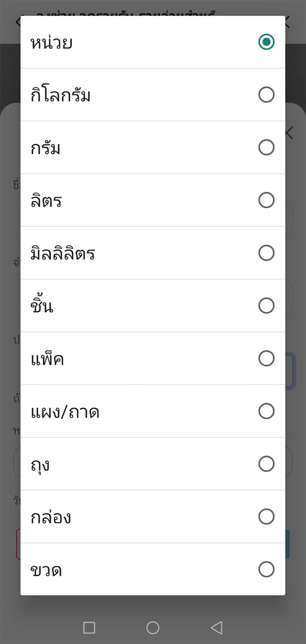Tap the Android home button
The height and width of the screenshot is (644, 306).
tap(152, 628)
